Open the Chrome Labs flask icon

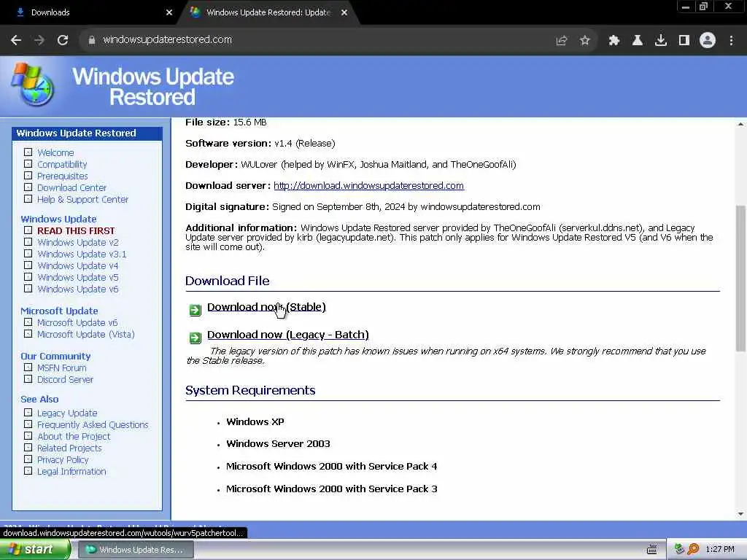point(638,41)
